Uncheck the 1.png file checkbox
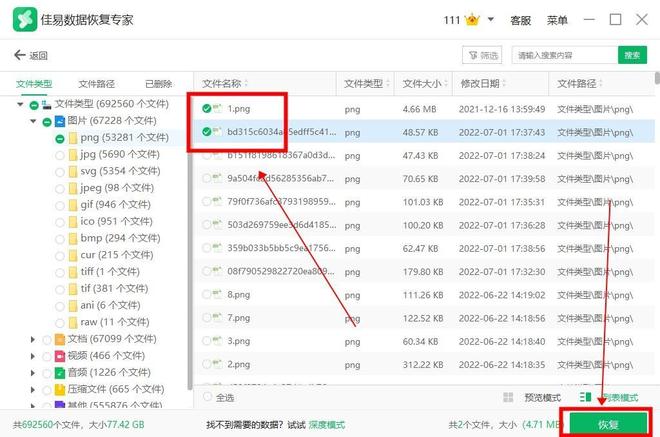660x437 pixels. pyautogui.click(x=206, y=109)
